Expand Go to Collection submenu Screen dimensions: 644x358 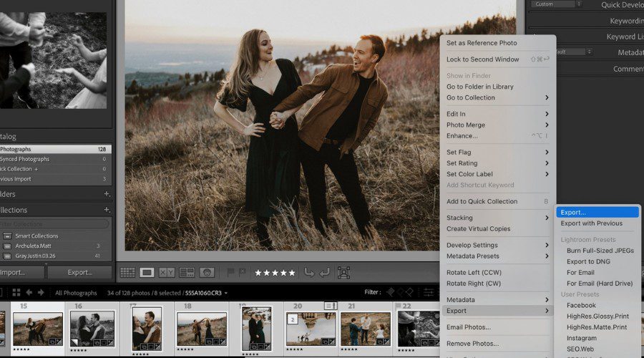[498, 97]
